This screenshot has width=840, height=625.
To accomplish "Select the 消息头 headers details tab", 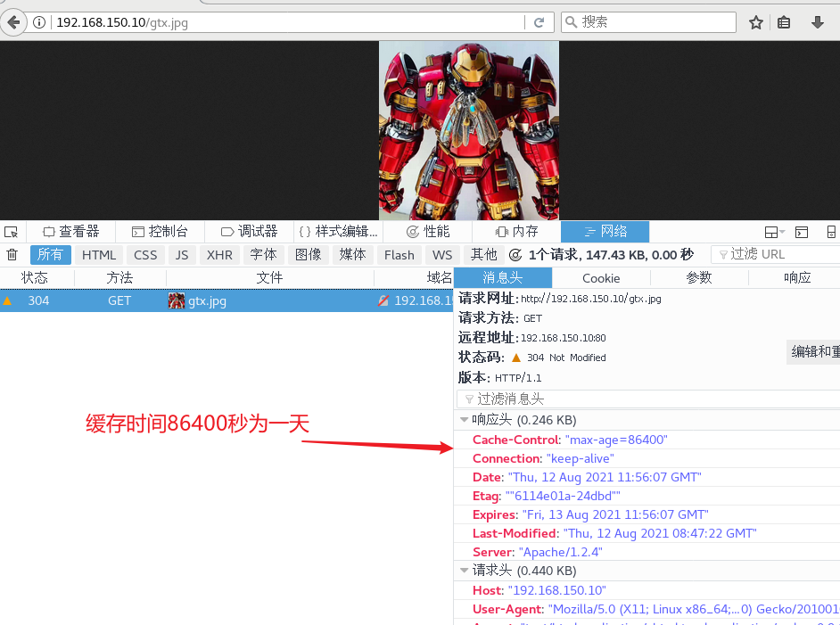I will 503,277.
